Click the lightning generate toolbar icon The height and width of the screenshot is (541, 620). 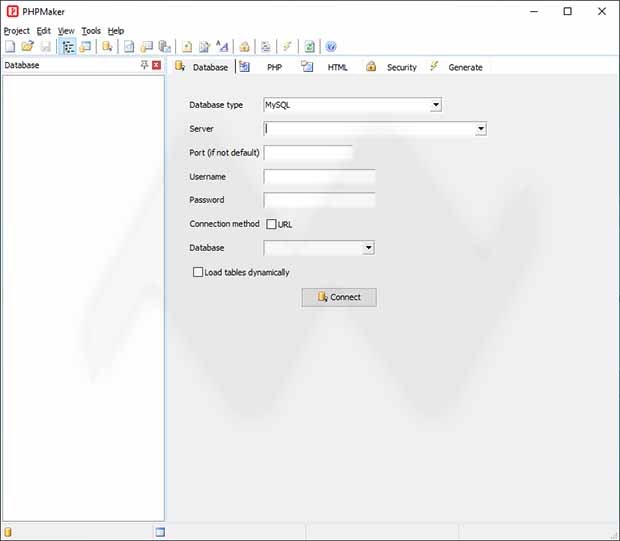click(x=287, y=47)
